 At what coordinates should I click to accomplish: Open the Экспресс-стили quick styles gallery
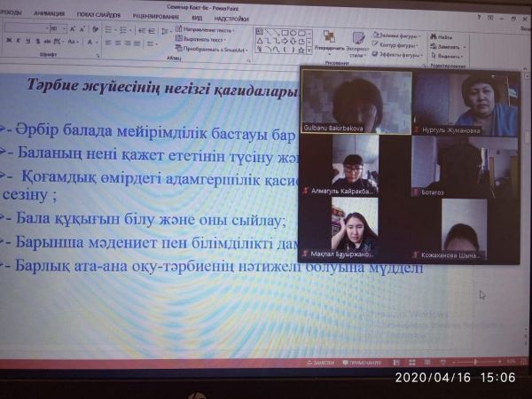click(x=358, y=45)
